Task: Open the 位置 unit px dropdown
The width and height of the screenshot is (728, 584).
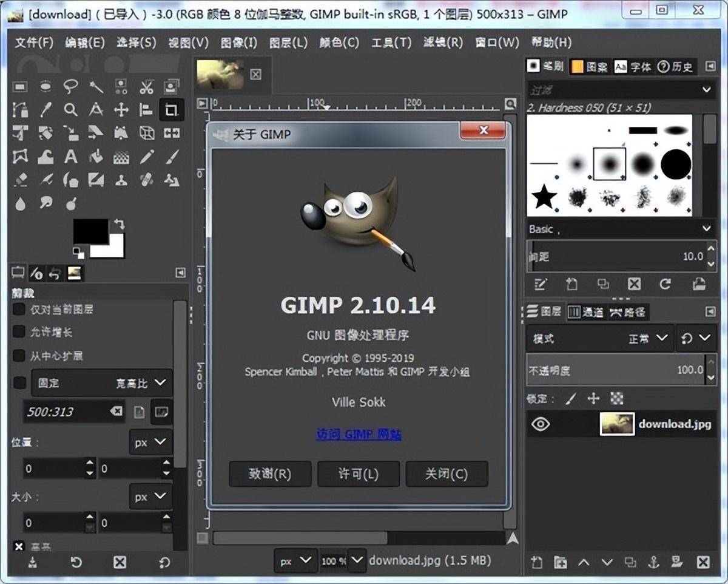Action: [150, 443]
